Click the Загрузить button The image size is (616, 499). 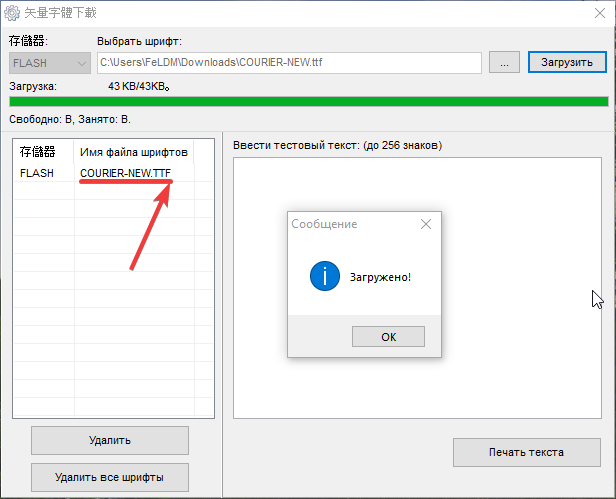[x=567, y=62]
